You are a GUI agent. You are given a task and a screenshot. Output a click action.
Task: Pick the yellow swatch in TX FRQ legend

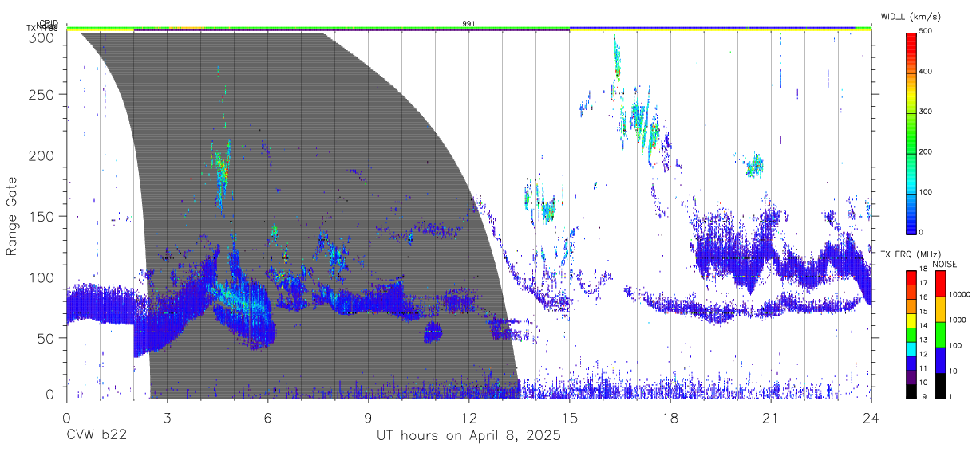coord(911,320)
